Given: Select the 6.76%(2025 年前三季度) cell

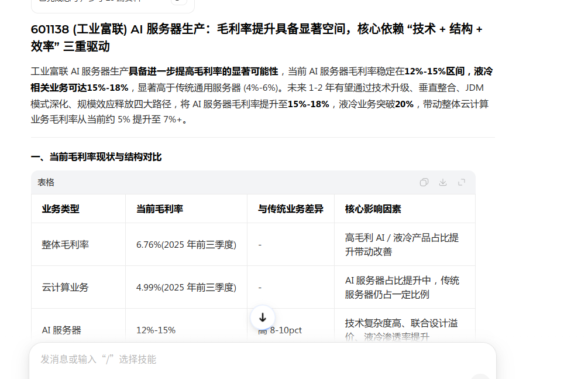Looking at the screenshot, I should point(187,244).
